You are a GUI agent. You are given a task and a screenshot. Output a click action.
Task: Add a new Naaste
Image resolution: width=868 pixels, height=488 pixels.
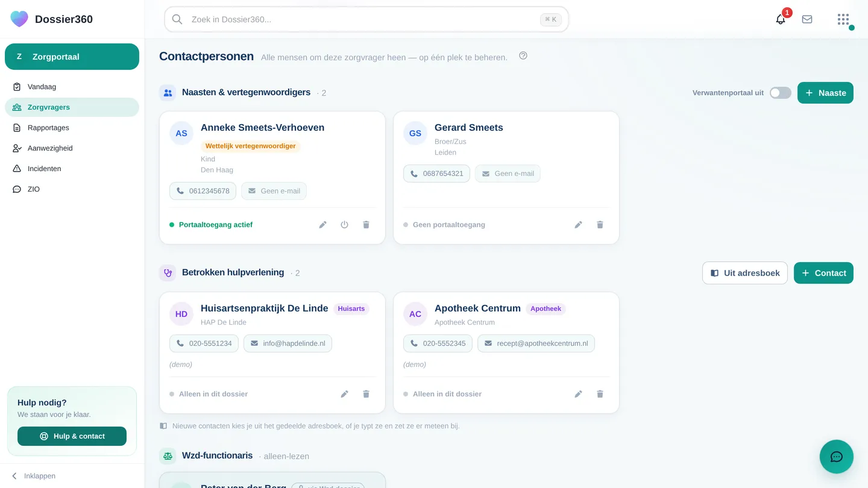[825, 93]
